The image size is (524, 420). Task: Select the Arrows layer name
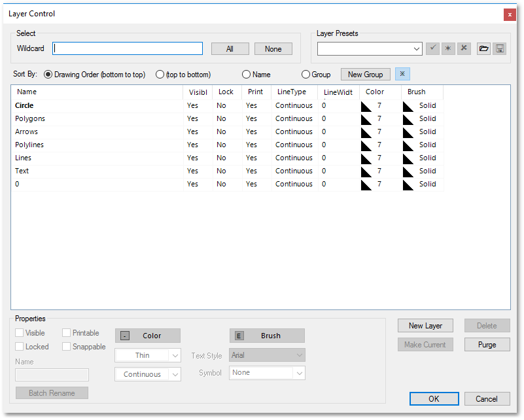tap(26, 131)
